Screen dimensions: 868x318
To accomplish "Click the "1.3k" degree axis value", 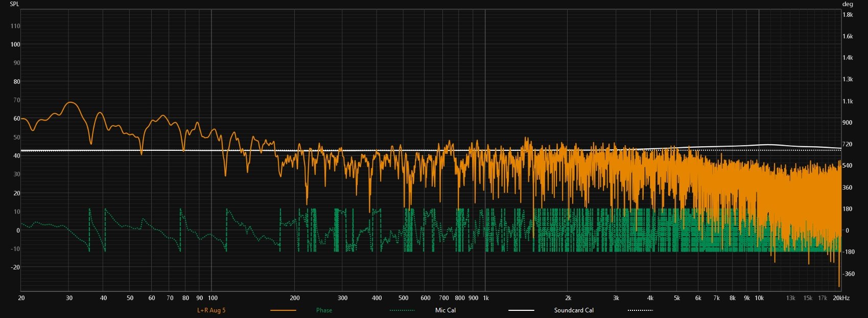I will (848, 79).
